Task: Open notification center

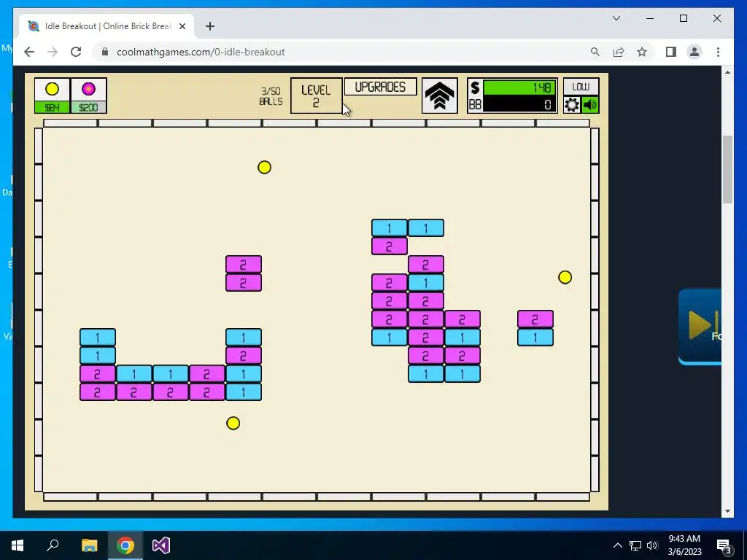Action: pos(724,545)
